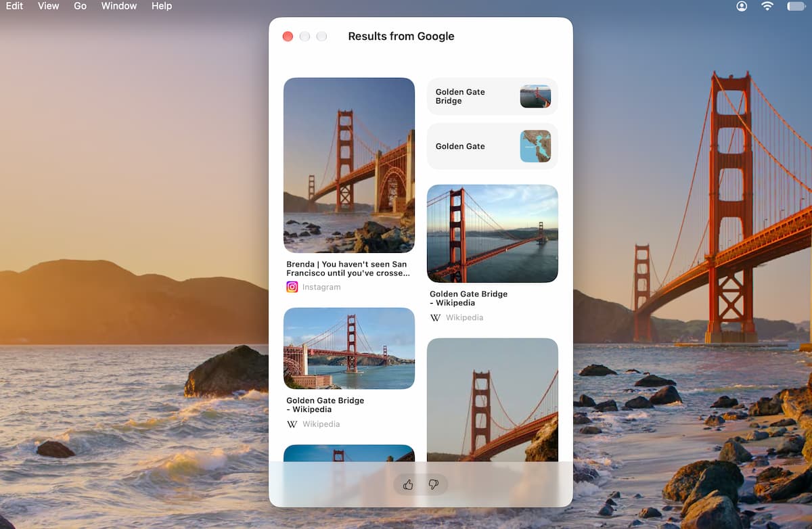Screen dimensions: 812x529
Task: Check the battery icon in the menu bar
Action: click(796, 6)
